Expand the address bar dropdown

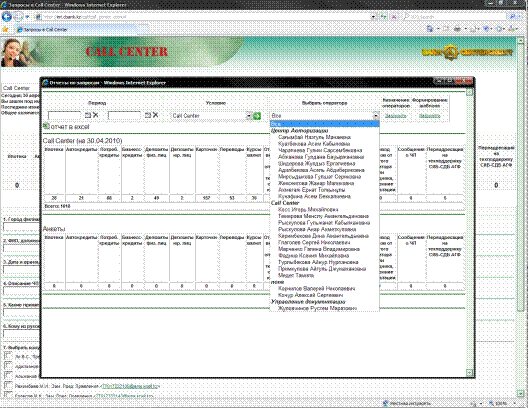point(373,17)
